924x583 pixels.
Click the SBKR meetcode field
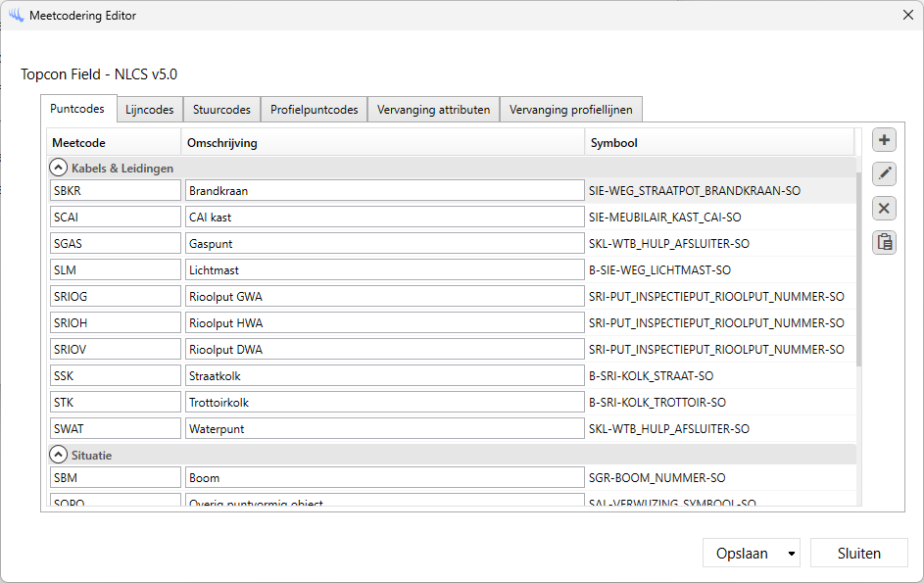pos(115,190)
